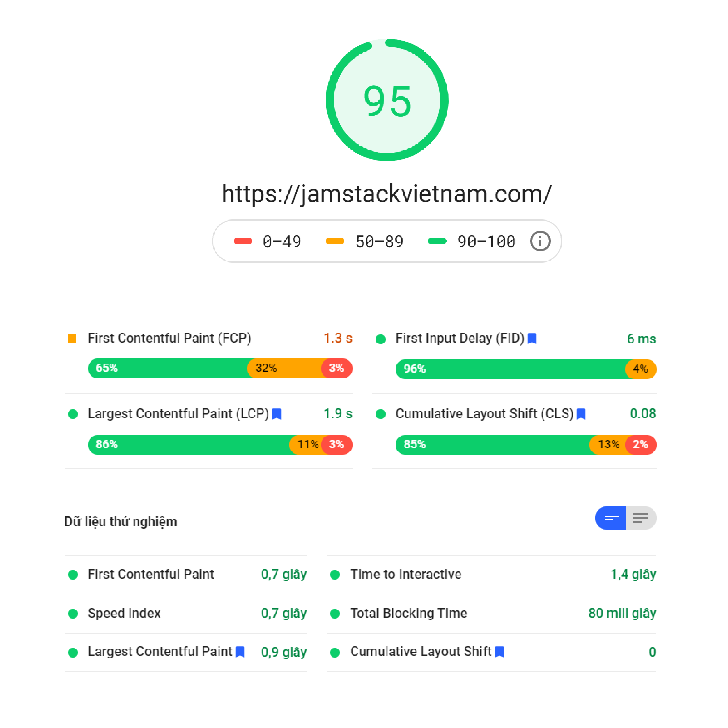Click the green dot beside CLS field metric
This screenshot has height=728, width=728.
coord(381,415)
